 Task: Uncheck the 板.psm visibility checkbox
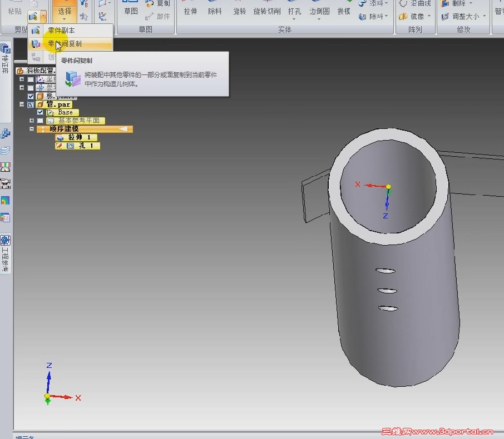coord(31,96)
